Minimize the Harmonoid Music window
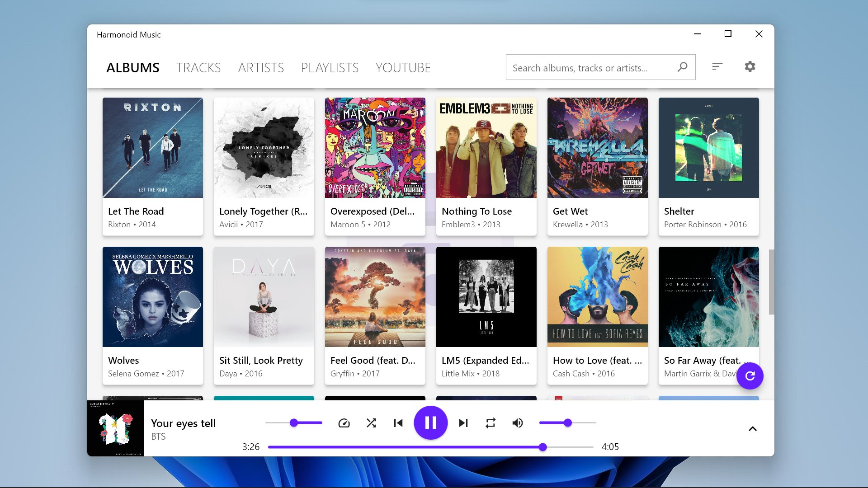Image resolution: width=868 pixels, height=488 pixels. click(697, 34)
